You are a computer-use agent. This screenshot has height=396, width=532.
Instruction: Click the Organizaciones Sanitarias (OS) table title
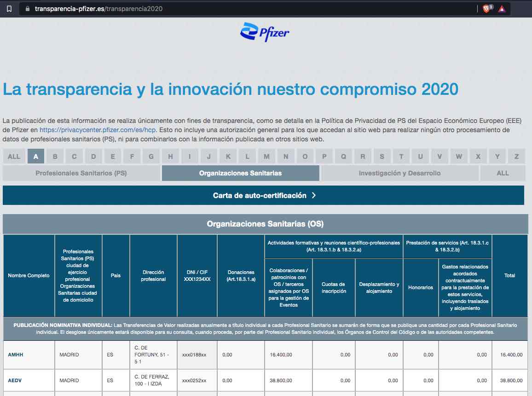[x=266, y=224]
